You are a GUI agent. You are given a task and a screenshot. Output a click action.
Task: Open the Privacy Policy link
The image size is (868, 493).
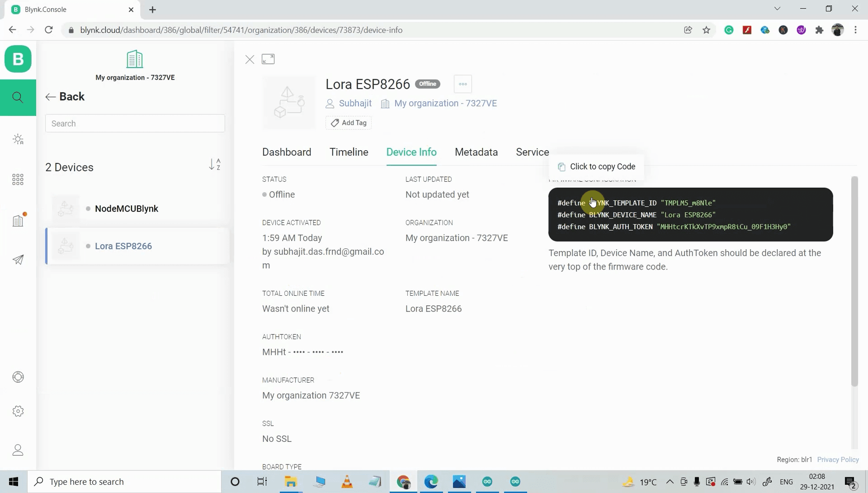click(837, 459)
